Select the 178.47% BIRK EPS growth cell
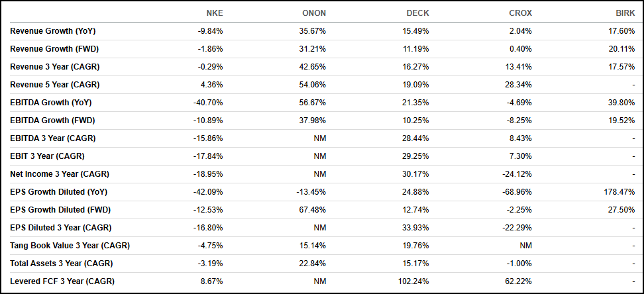 (x=620, y=192)
